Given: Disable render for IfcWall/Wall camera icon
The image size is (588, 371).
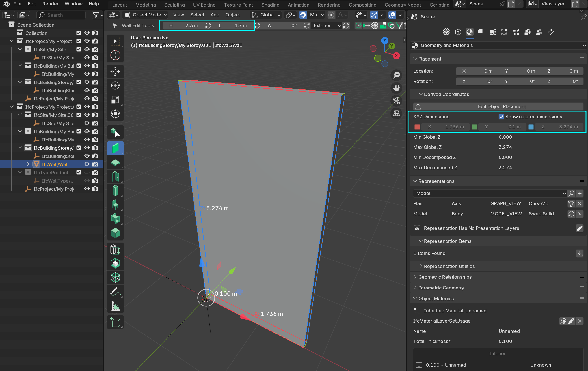Looking at the screenshot, I should point(95,164).
